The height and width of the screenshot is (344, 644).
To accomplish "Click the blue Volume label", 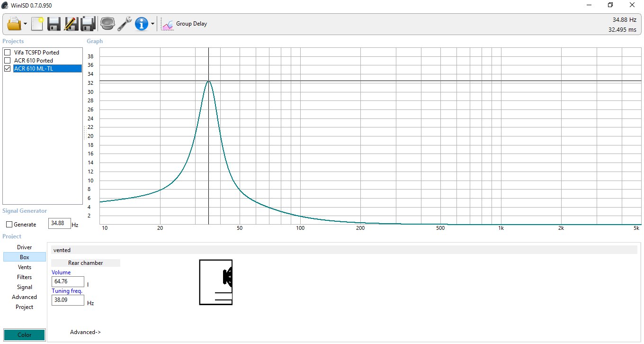I will tap(61, 272).
